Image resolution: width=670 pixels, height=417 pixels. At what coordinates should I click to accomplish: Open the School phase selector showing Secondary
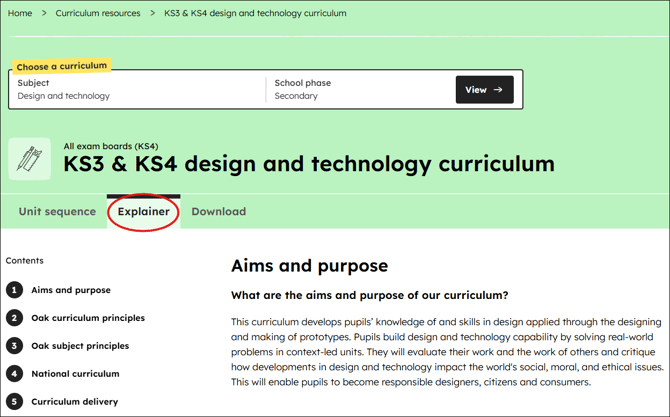(x=360, y=89)
